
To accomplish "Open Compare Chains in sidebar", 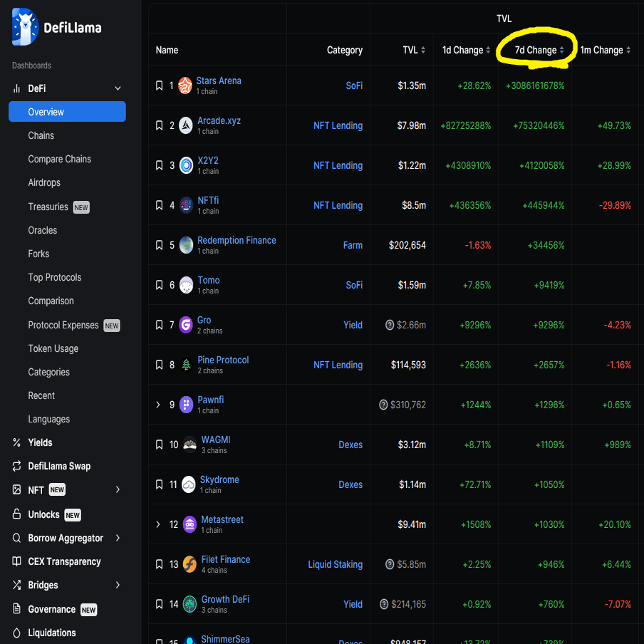I will click(60, 159).
